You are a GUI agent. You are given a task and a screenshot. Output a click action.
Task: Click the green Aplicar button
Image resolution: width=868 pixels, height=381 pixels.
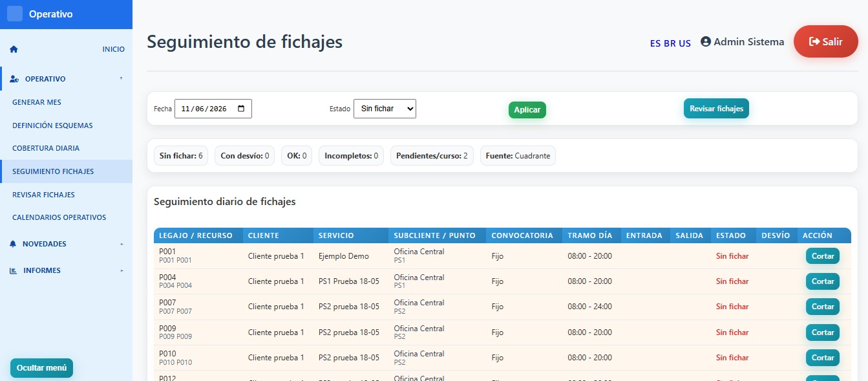[x=527, y=110]
